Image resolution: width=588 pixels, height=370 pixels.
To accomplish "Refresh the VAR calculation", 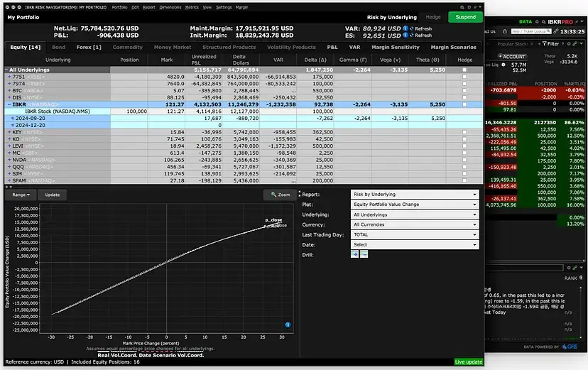I will click(422, 28).
